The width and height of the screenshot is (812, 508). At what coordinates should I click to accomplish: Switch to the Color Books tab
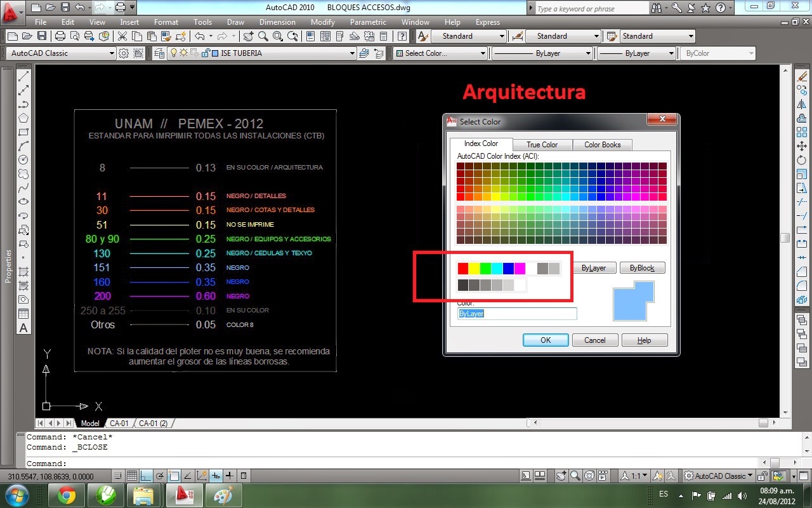[x=603, y=145]
